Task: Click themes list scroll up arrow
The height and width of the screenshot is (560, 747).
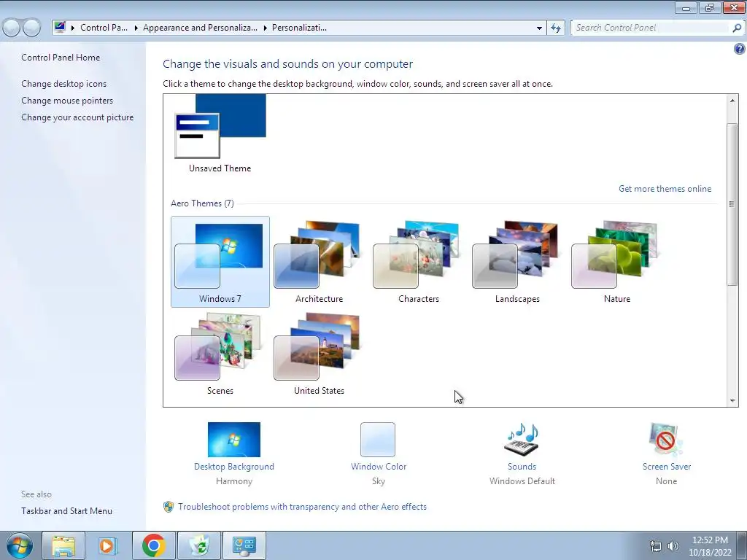Action: tap(732, 100)
